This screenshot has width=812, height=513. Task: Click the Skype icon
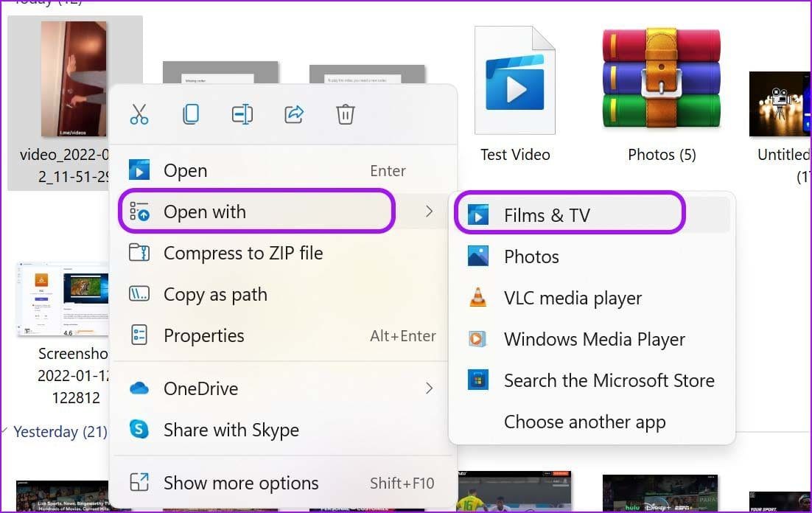[139, 429]
